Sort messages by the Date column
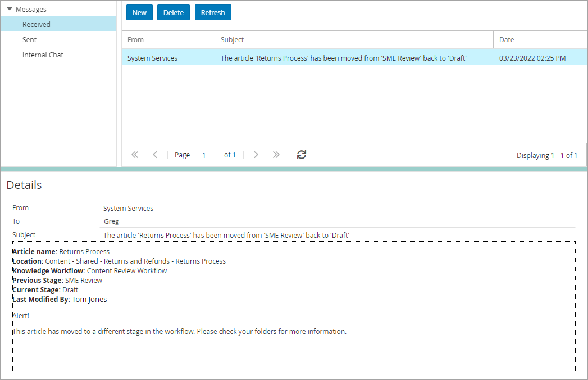This screenshot has width=588, height=380. click(506, 39)
